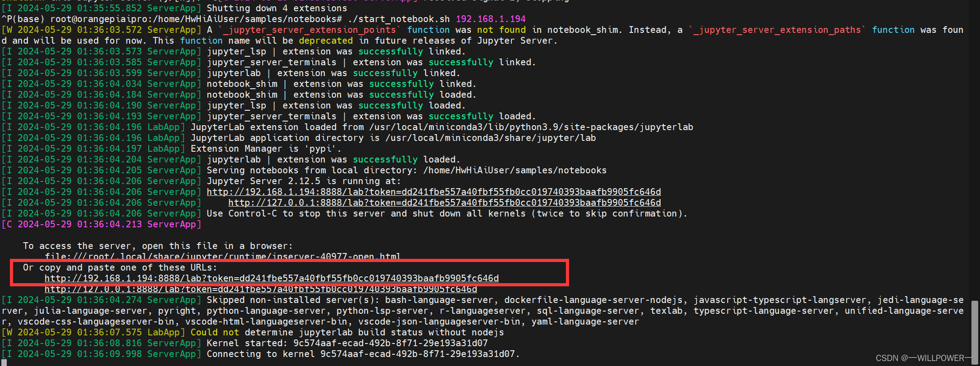
Task: Open the 127.0.0.1 lab URL below the red box
Action: pos(261,289)
